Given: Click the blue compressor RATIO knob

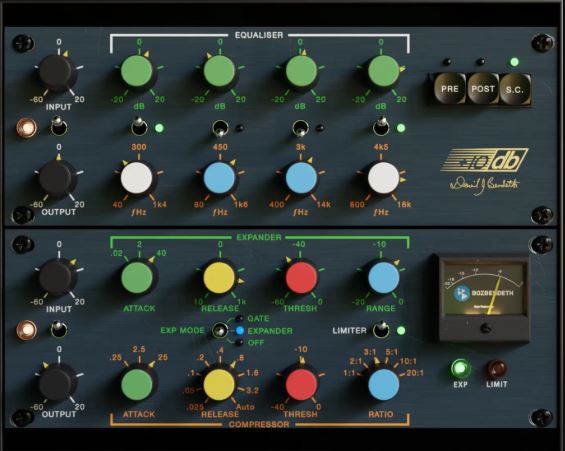Looking at the screenshot, I should click(384, 384).
